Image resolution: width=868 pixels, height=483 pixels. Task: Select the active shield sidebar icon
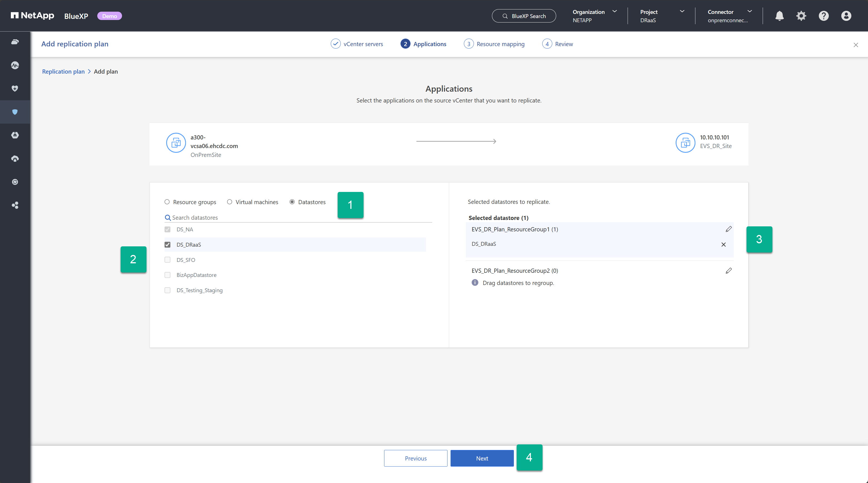click(15, 112)
